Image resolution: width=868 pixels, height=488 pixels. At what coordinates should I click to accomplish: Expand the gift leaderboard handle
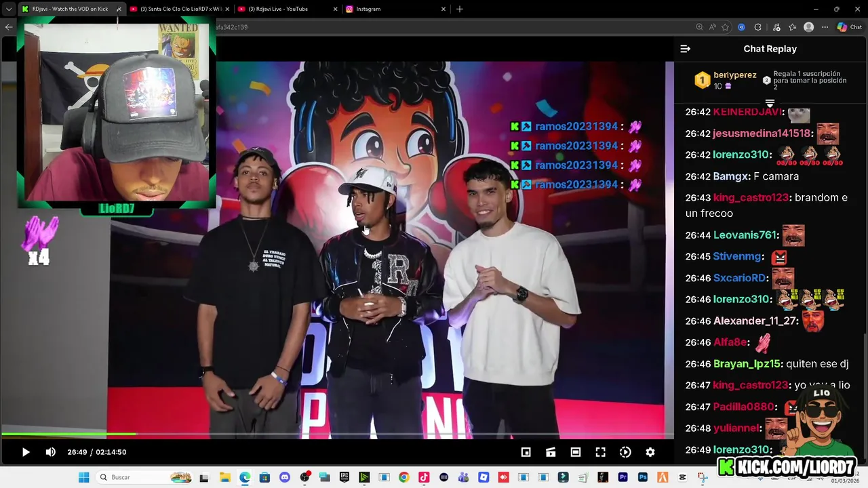pyautogui.click(x=770, y=102)
